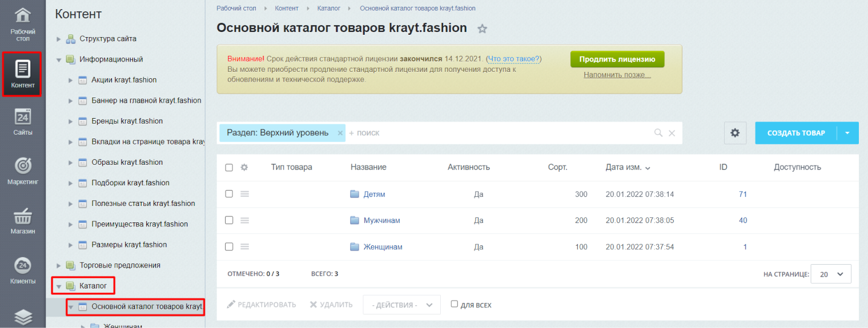The height and width of the screenshot is (328, 868).
Task: Click the Продлить лицензию button
Action: pos(617,59)
